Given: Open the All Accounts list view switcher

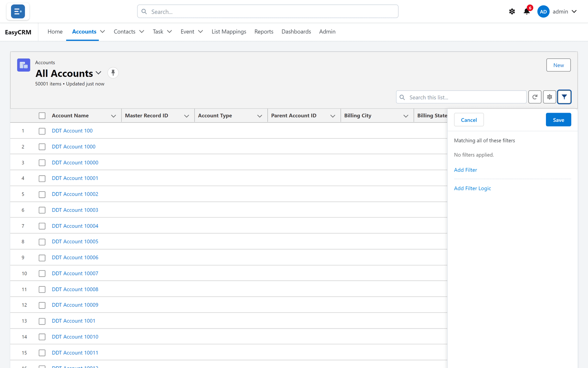Looking at the screenshot, I should pyautogui.click(x=99, y=73).
